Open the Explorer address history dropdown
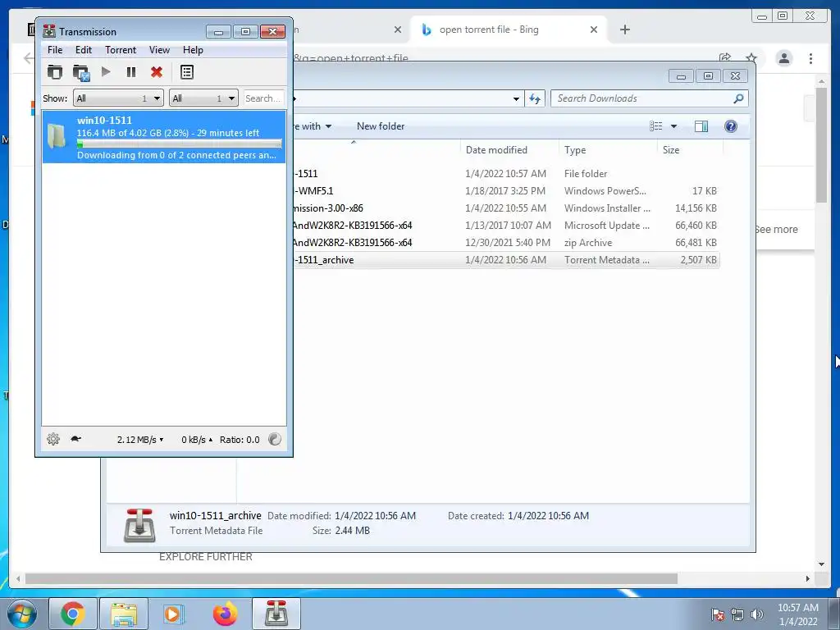Viewport: 840px width, 630px height. coord(516,98)
